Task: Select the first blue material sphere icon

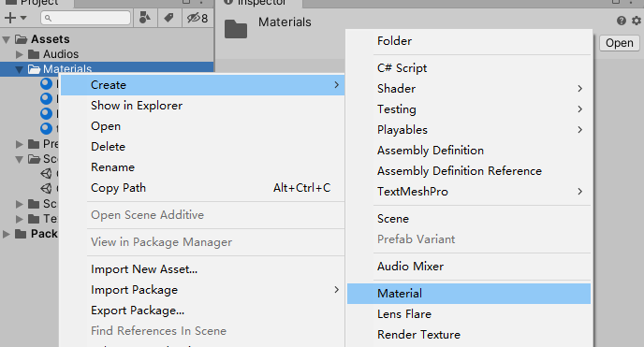Action: (x=46, y=84)
